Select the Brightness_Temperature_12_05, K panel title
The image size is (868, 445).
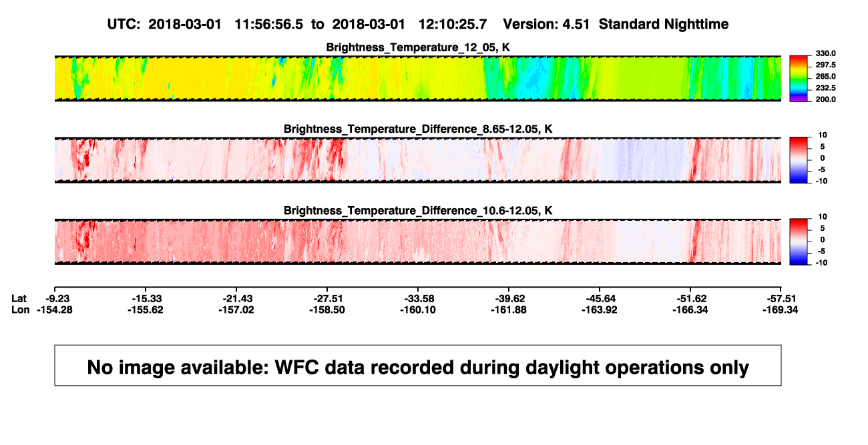(x=418, y=47)
